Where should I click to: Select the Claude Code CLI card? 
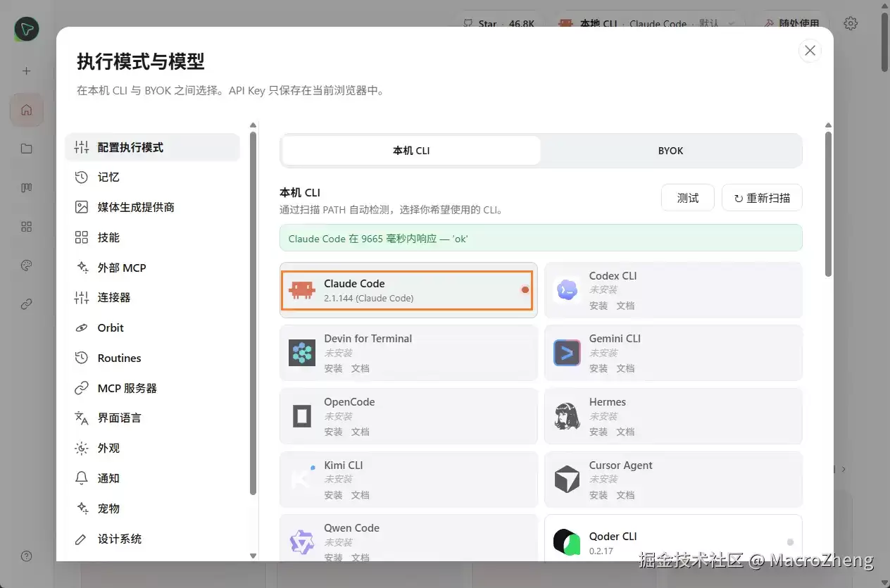[408, 290]
